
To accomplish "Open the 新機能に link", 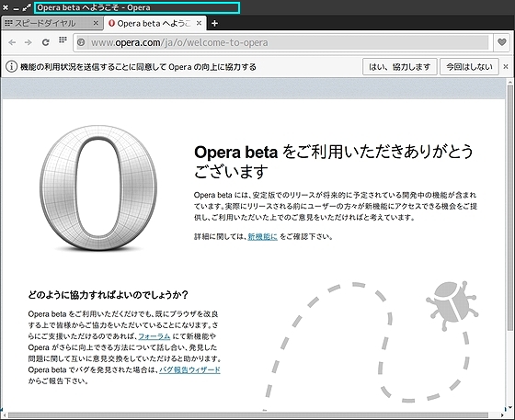I will (262, 236).
